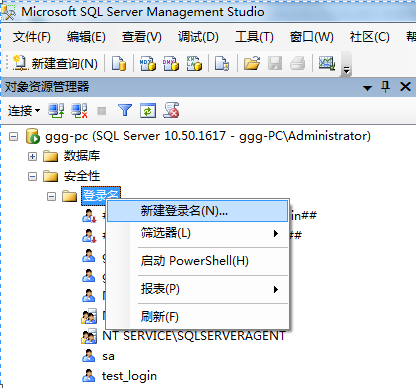
Task: Select the NT SERVICE\SQLSERVERAGENT login
Action: click(194, 336)
